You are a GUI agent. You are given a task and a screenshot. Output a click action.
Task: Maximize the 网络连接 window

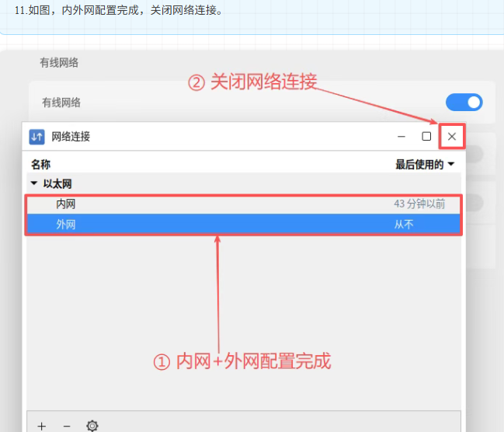click(426, 137)
